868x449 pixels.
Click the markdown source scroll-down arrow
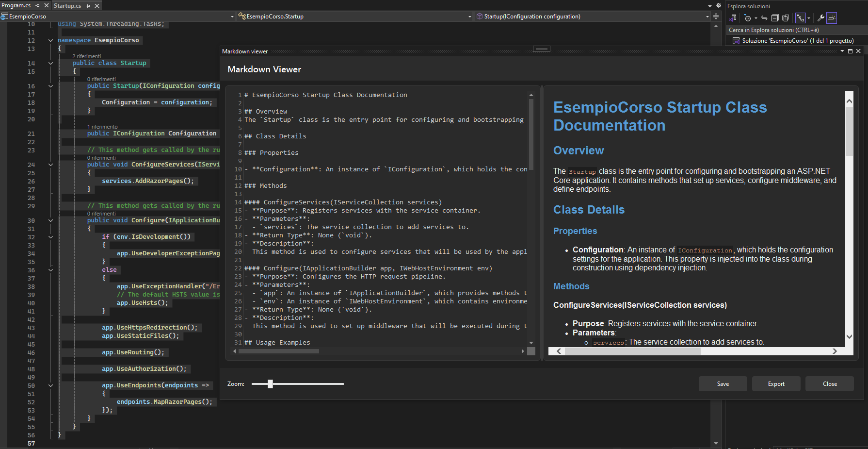(531, 343)
